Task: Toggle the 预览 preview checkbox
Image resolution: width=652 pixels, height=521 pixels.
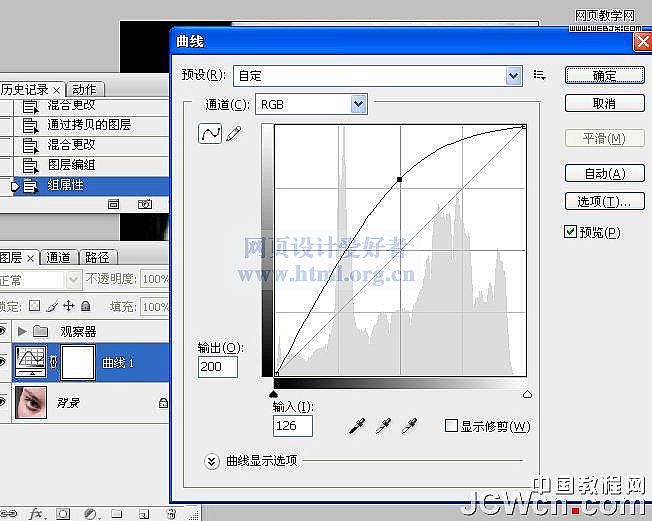Action: pos(570,232)
